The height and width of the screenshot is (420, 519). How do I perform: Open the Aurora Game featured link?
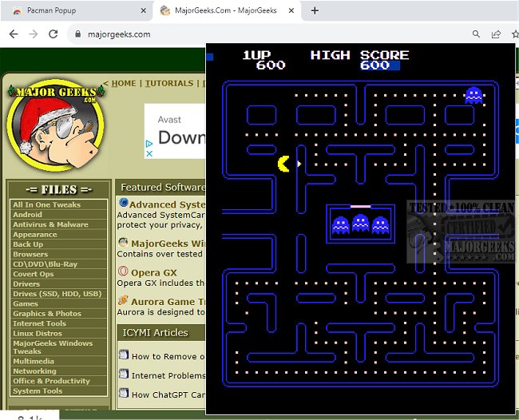pyautogui.click(x=168, y=302)
